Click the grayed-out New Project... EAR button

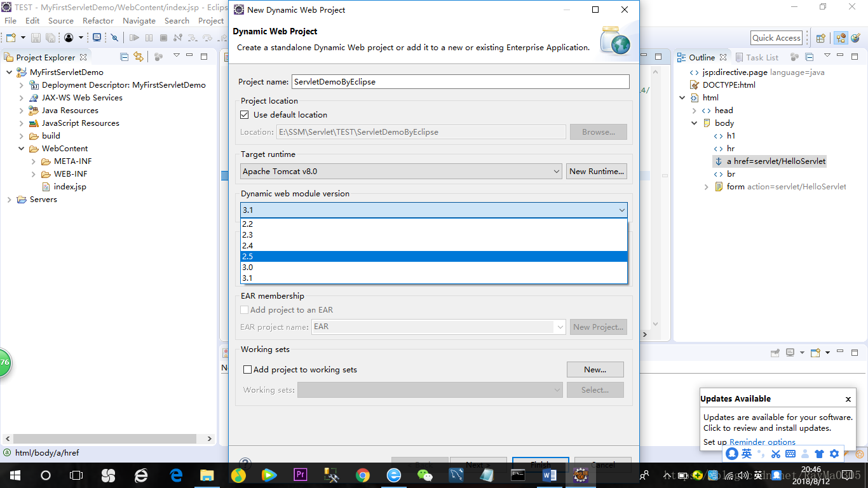[x=599, y=327]
